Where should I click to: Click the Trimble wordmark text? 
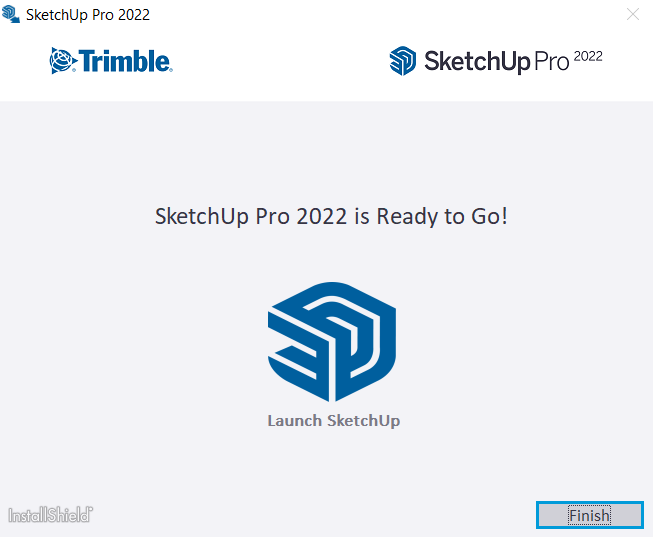pos(125,61)
